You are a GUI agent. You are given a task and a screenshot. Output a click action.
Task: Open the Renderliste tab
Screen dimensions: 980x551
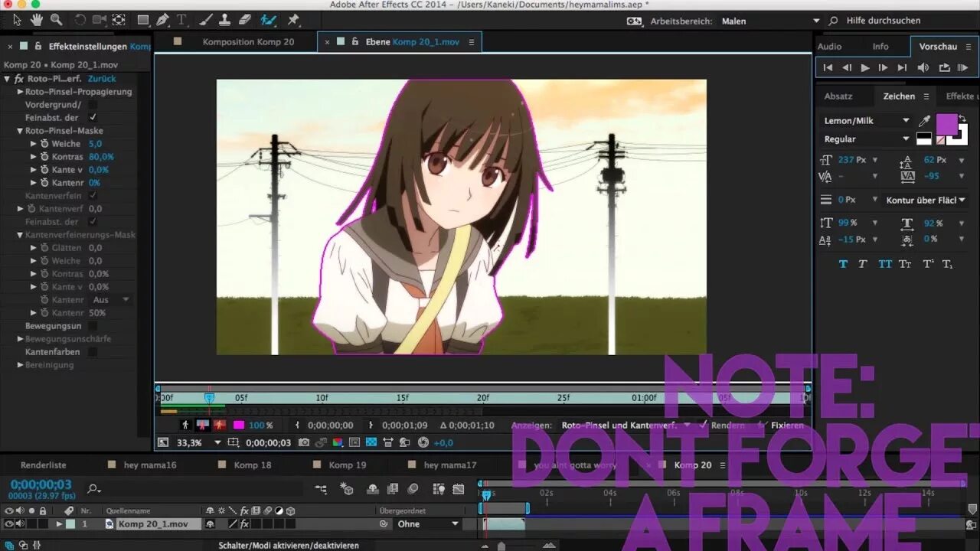click(43, 465)
